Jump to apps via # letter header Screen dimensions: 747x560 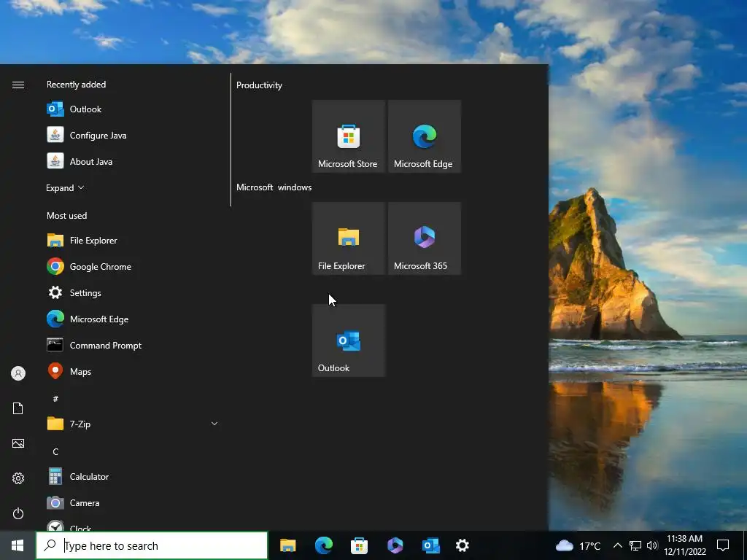click(x=55, y=399)
